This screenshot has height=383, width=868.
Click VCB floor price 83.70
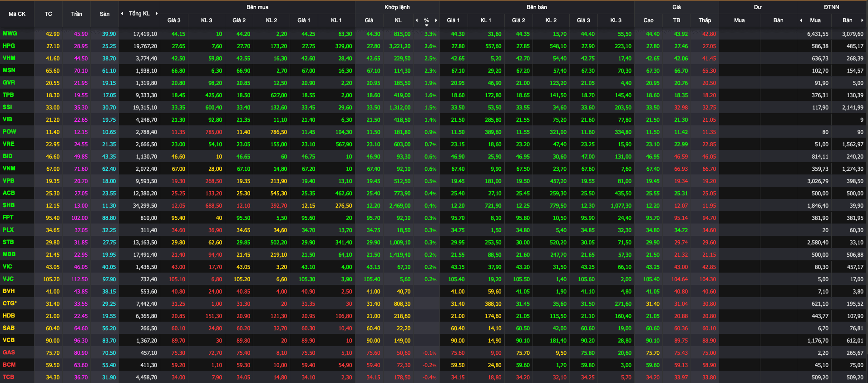point(109,341)
